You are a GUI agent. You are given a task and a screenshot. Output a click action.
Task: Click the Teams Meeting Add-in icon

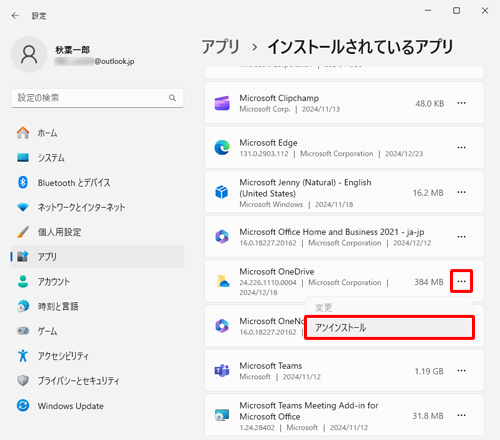click(222, 415)
